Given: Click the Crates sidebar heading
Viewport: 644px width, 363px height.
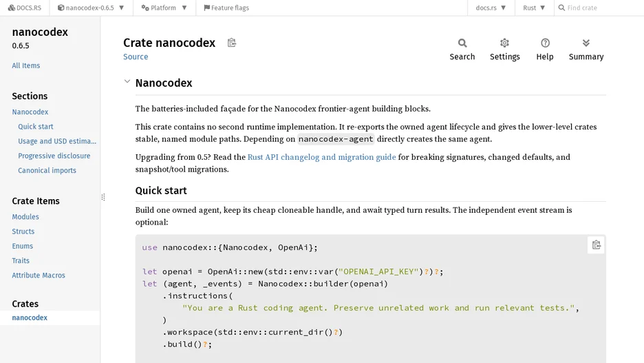Looking at the screenshot, I should pyautogui.click(x=25, y=304).
